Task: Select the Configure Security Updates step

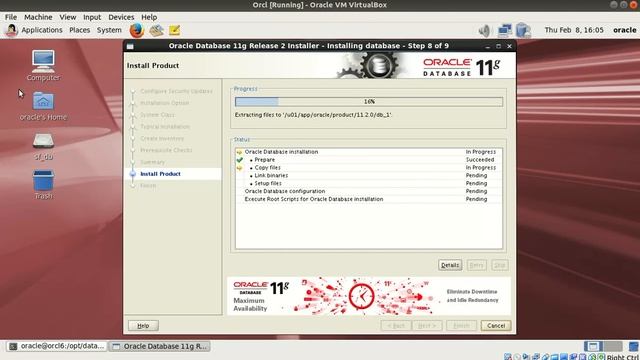Action: [176, 91]
